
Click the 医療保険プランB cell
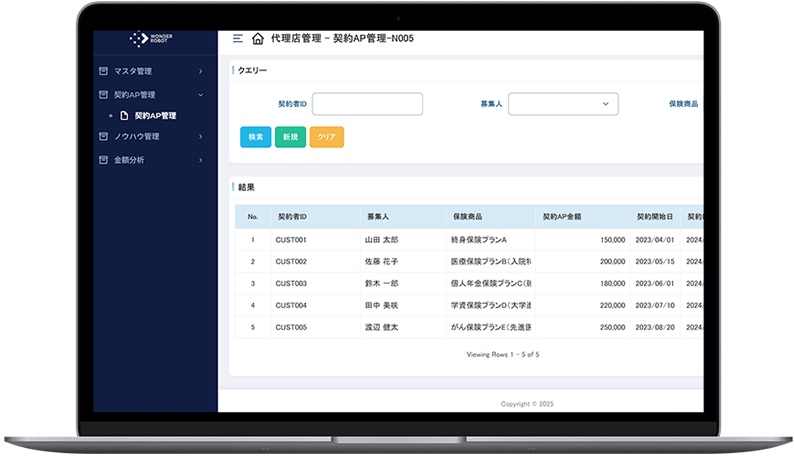(491, 261)
